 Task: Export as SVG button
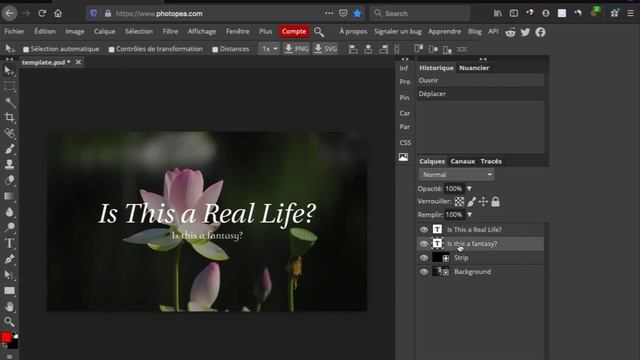pyautogui.click(x=325, y=49)
